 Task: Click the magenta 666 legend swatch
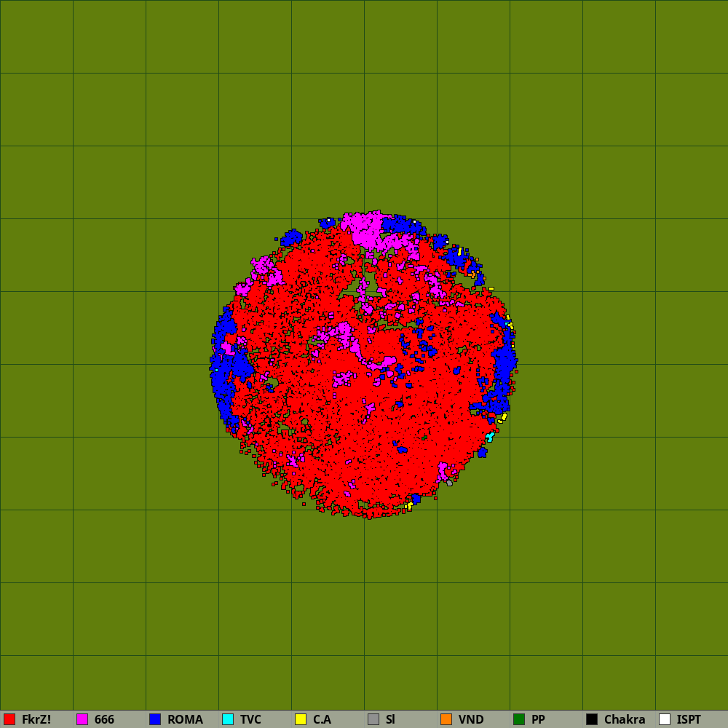click(82, 719)
